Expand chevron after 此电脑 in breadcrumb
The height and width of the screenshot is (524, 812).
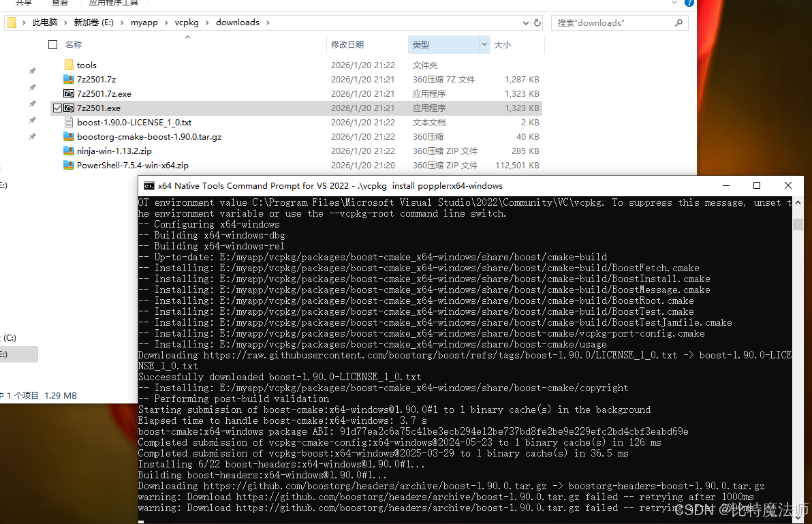pos(65,22)
